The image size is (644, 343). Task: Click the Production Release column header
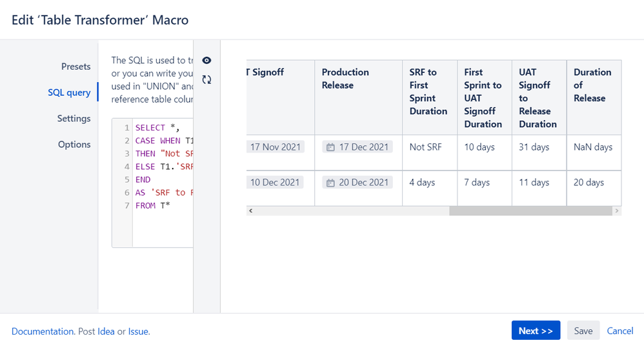345,79
